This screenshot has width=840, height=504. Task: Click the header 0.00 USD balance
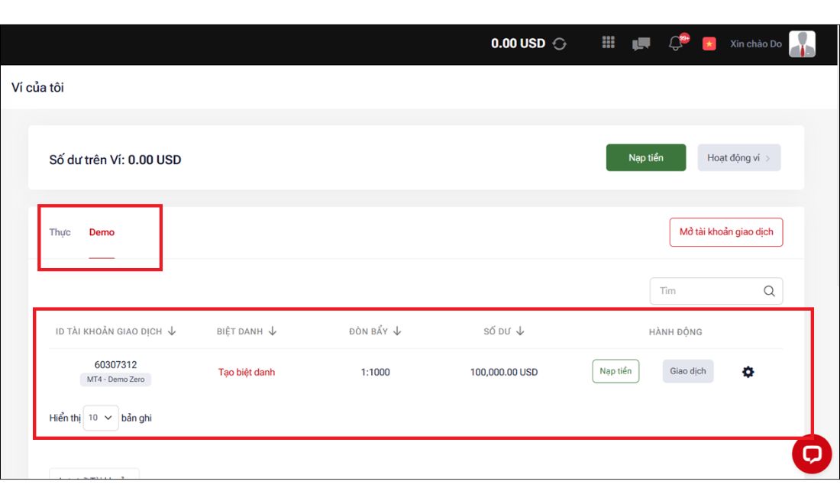(518, 44)
